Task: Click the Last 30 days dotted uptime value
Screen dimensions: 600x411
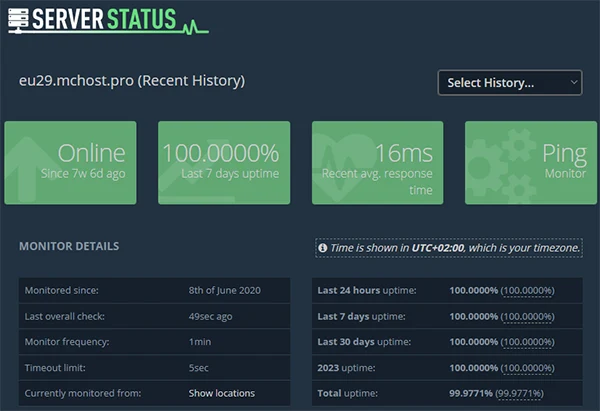Action: [528, 342]
